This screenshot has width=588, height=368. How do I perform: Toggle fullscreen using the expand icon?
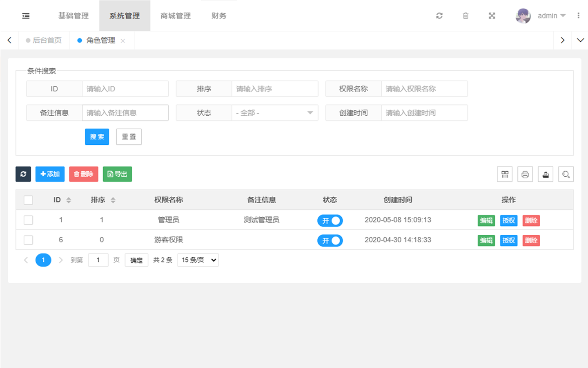492,16
